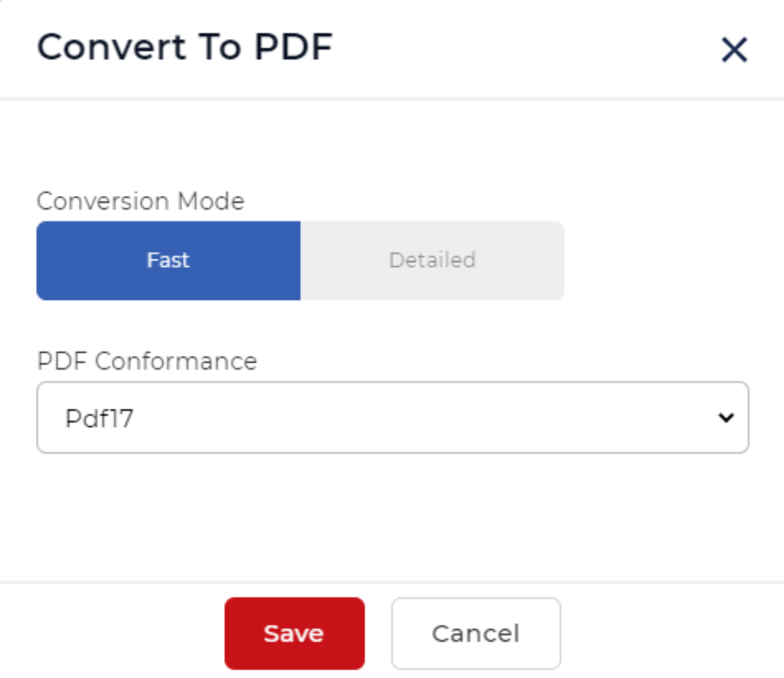Toggle the Conversion Mode to Detailed option

432,260
